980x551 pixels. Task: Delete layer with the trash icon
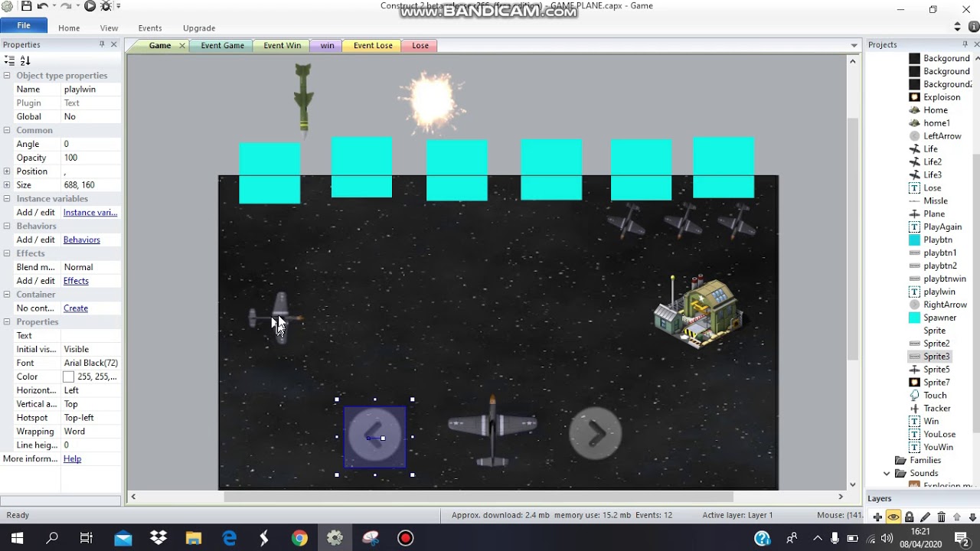click(941, 517)
